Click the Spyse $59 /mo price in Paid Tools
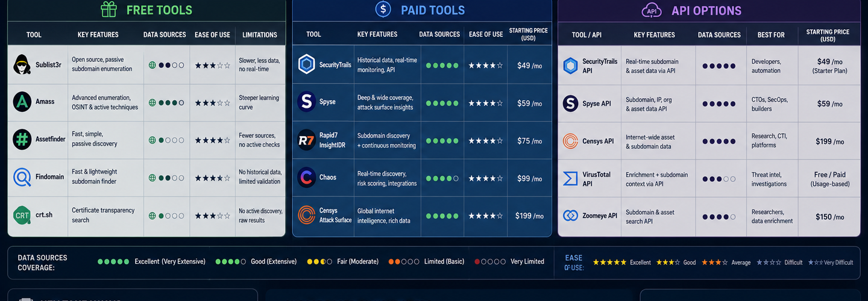This screenshot has height=301, width=868. click(x=529, y=103)
